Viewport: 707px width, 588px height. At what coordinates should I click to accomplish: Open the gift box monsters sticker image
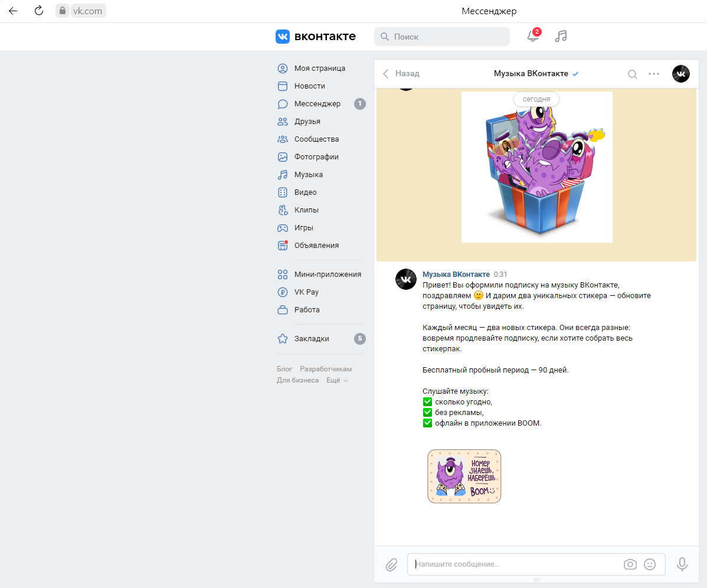[536, 167]
